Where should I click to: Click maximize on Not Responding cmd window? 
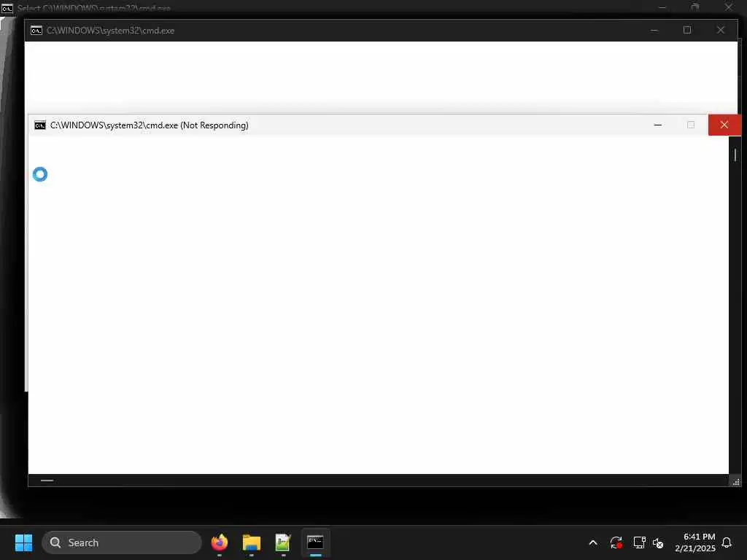[691, 125]
